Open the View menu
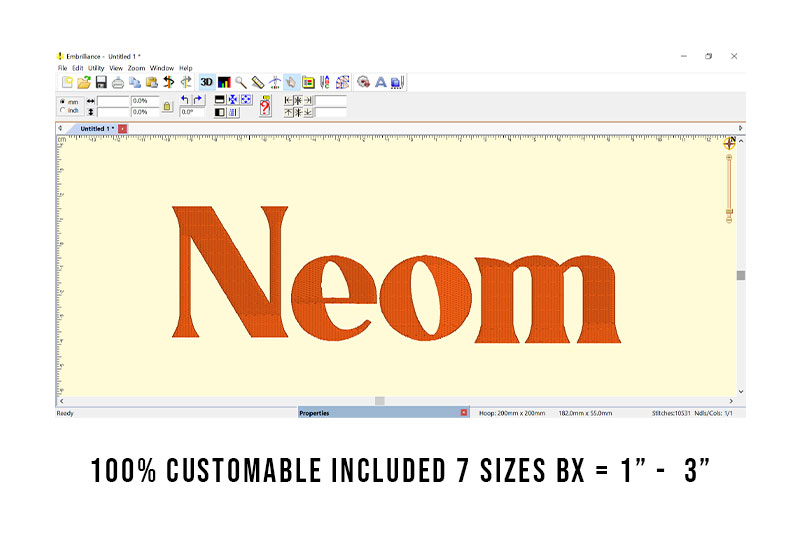This screenshot has height=533, width=800. point(116,68)
